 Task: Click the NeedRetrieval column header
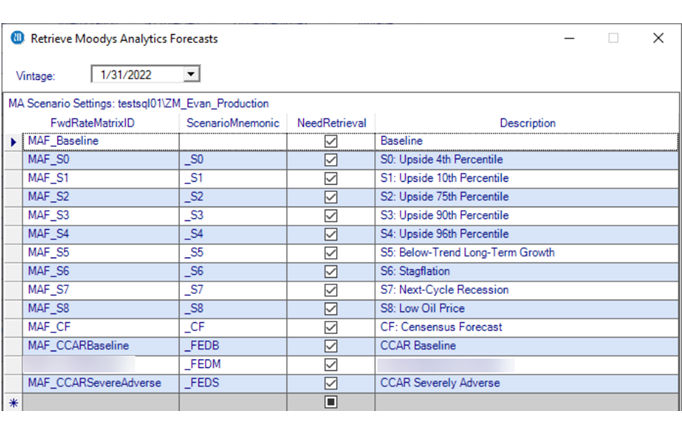point(331,123)
